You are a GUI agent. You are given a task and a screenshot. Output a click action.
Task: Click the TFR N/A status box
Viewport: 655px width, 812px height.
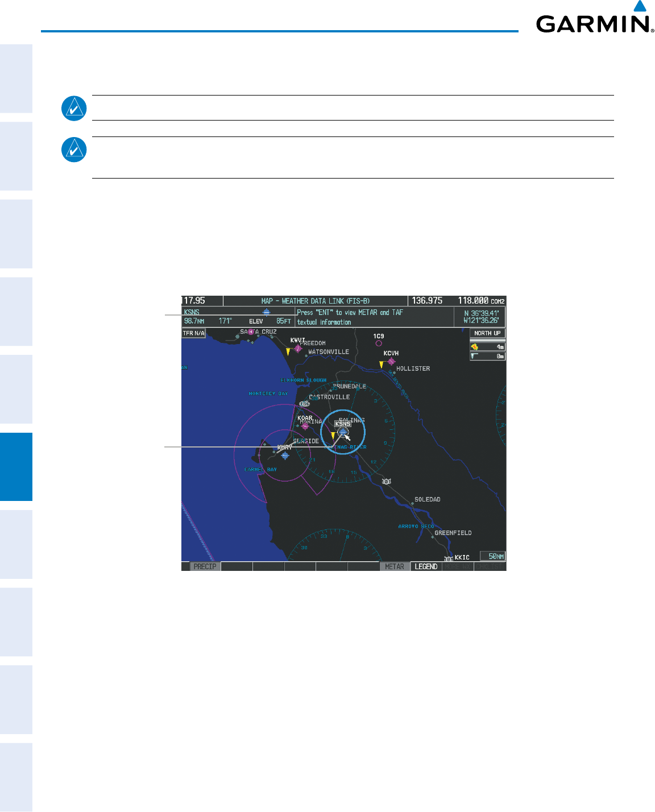pyautogui.click(x=194, y=333)
